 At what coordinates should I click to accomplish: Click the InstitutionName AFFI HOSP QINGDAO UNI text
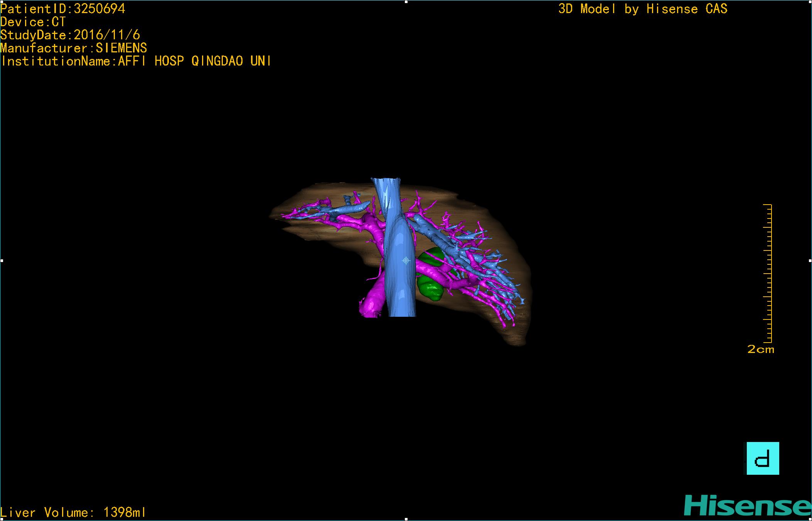(136, 61)
